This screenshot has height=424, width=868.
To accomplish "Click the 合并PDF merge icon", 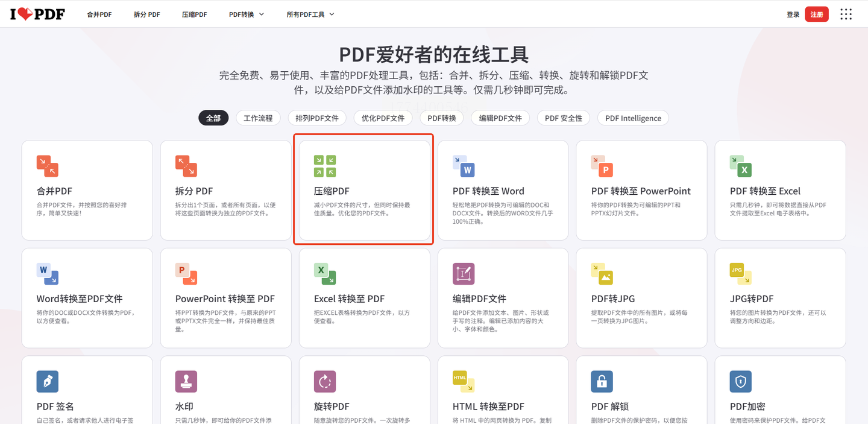I will (48, 166).
